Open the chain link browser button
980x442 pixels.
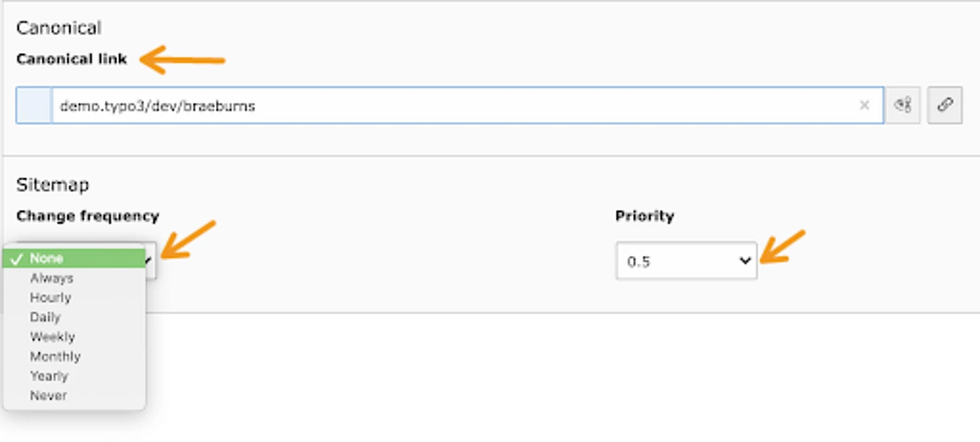pyautogui.click(x=945, y=105)
